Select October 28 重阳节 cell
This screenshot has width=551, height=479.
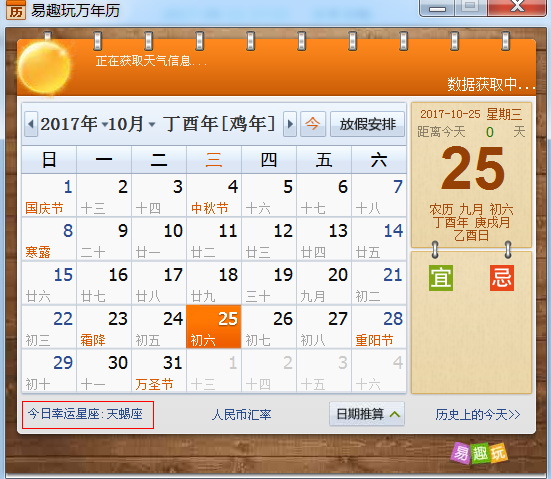click(379, 327)
